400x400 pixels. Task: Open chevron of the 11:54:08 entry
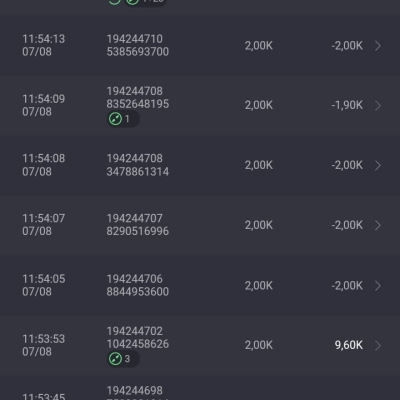[378, 165]
